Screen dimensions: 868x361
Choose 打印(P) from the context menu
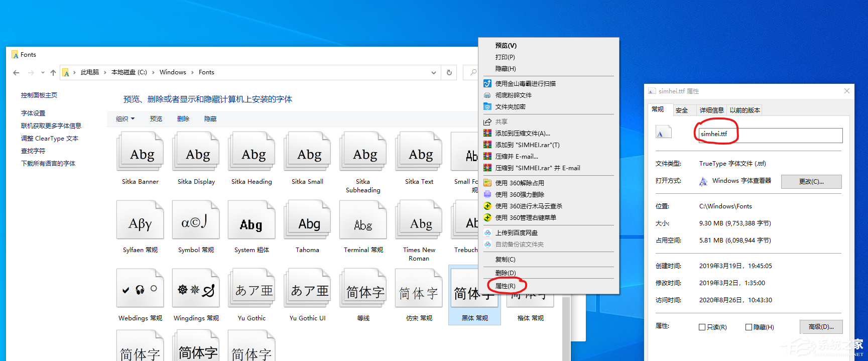[548, 57]
